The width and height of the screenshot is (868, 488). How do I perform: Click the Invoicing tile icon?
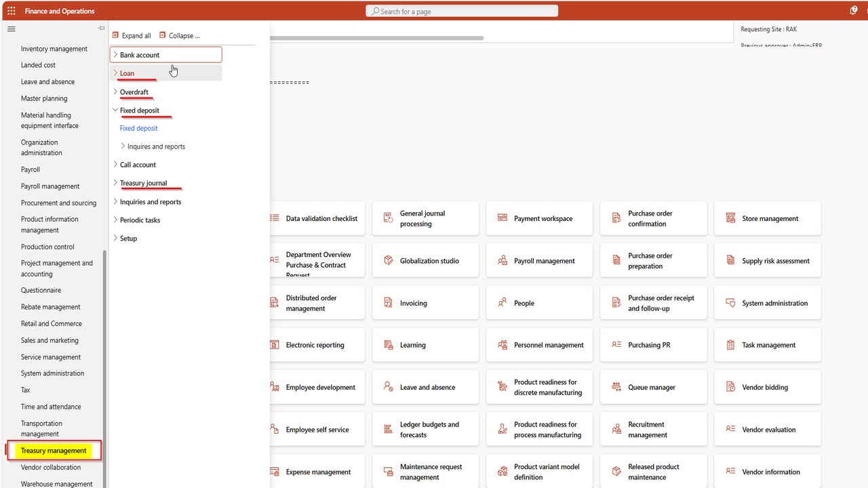coord(389,303)
